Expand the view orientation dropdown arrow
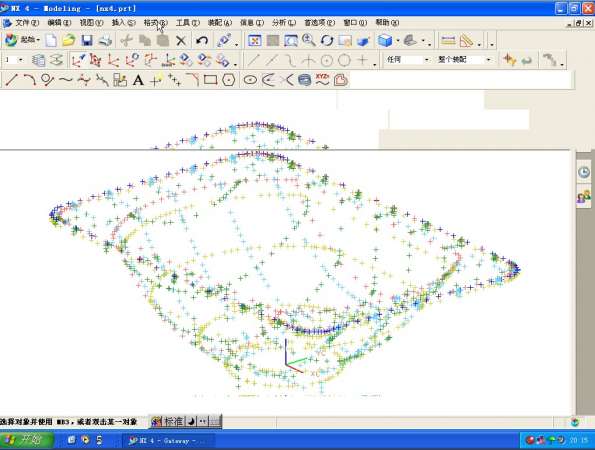Image resolution: width=595 pixels, height=450 pixels. pyautogui.click(x=423, y=40)
